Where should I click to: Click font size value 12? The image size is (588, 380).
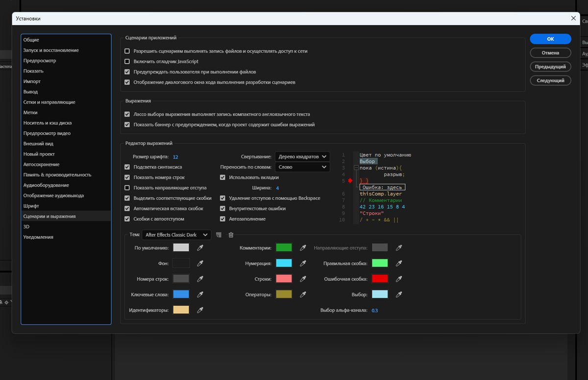(x=175, y=157)
